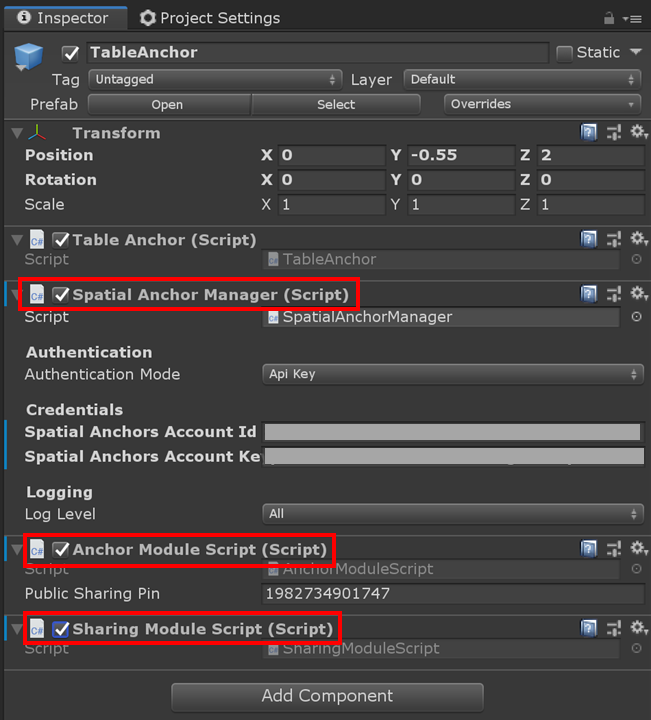
Task: Click the Public Sharing Pin field
Action: click(x=453, y=594)
